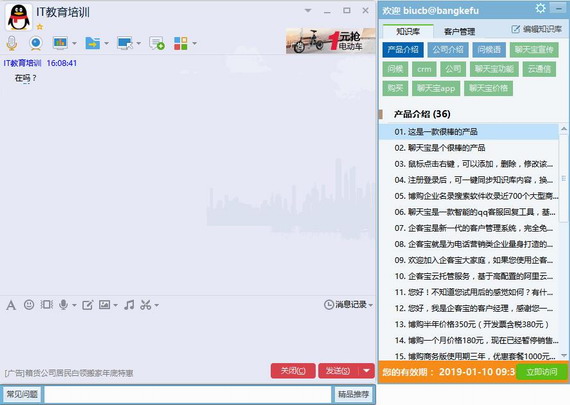Select entry 13. 博购半年价格350元

coord(469,324)
